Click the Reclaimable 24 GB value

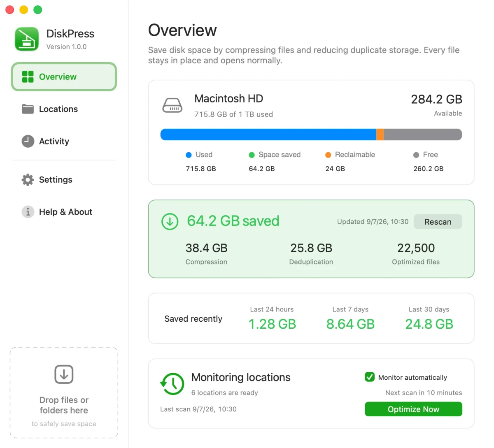[x=335, y=169]
